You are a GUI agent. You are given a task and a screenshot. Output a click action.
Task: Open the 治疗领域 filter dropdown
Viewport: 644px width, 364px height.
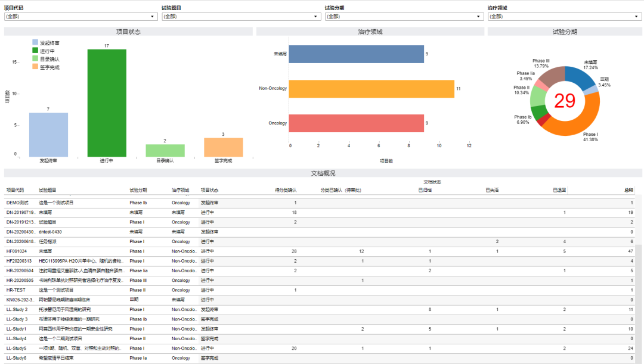(x=565, y=17)
